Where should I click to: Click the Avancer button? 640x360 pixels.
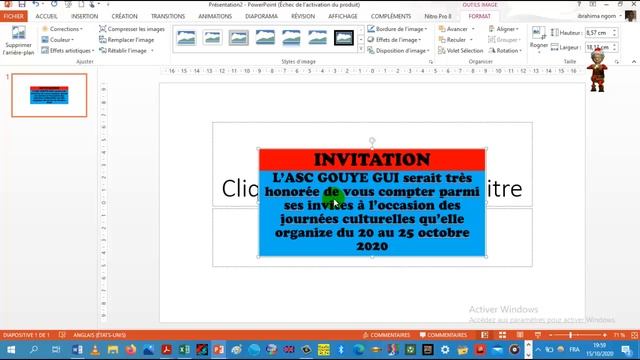point(453,29)
